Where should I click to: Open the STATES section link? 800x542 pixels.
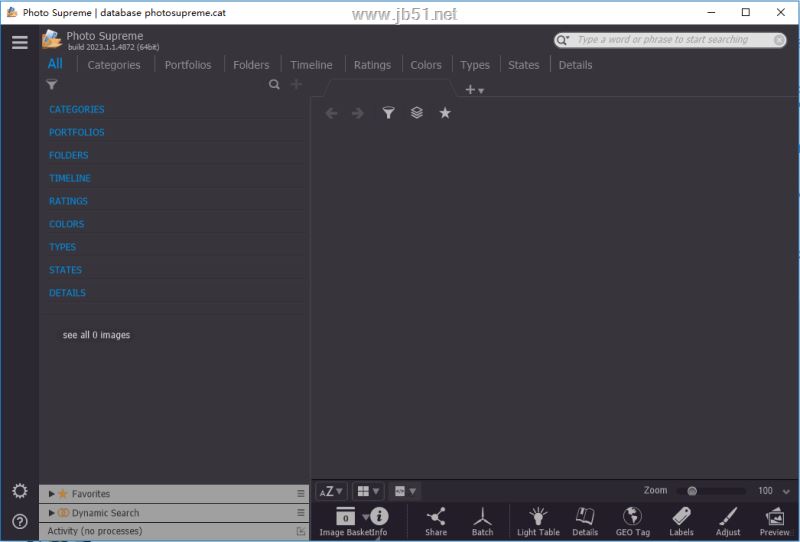(65, 270)
